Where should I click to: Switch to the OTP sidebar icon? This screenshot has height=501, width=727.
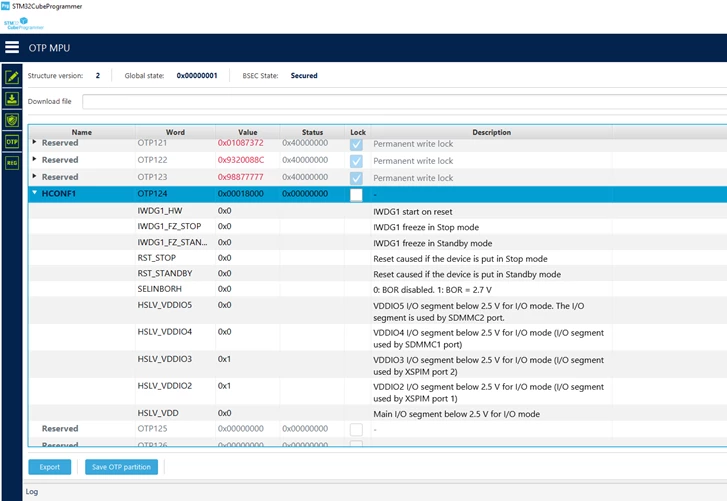coord(12,142)
